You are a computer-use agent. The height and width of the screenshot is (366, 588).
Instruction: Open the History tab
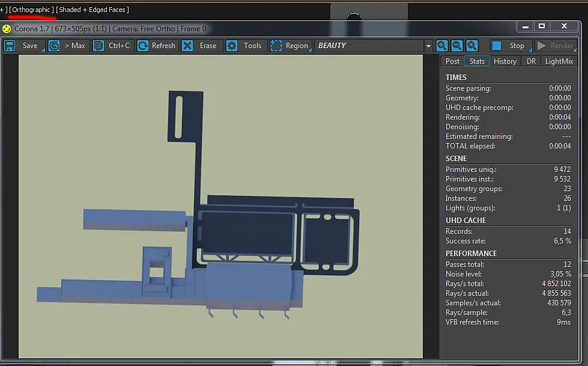click(505, 61)
